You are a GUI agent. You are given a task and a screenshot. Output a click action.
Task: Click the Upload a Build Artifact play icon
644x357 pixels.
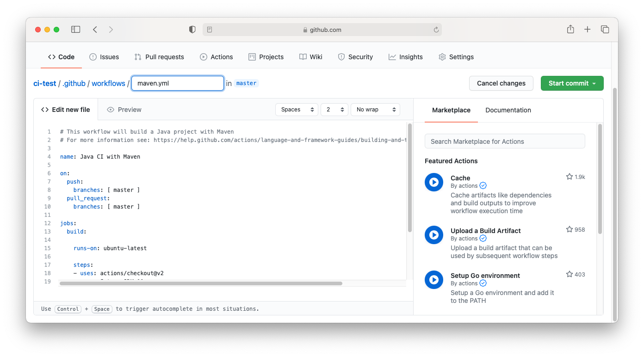(x=434, y=235)
